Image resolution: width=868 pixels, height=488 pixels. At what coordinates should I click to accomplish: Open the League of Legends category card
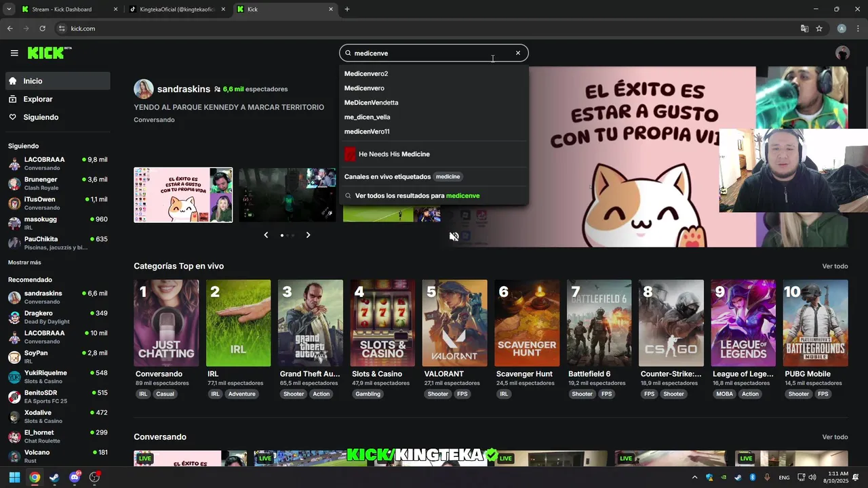(743, 323)
